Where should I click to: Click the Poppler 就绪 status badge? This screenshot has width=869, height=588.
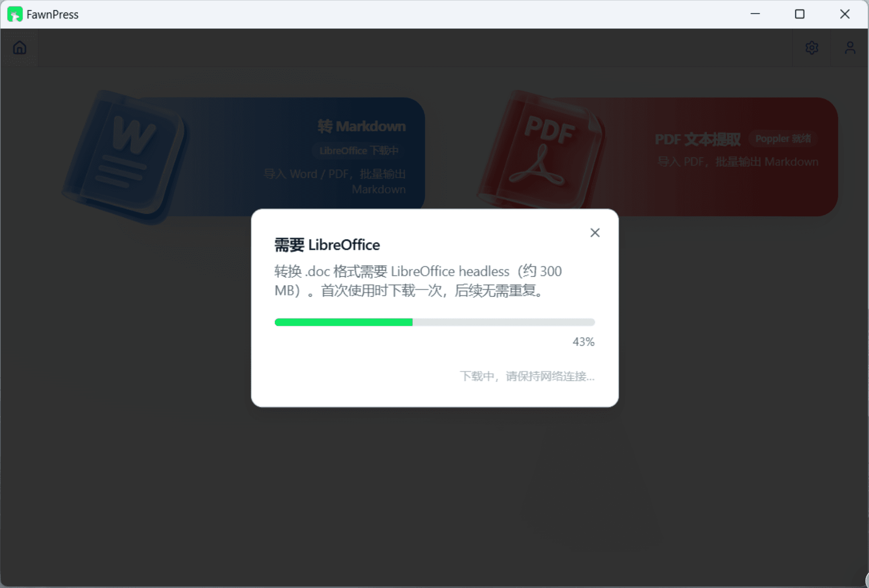coord(783,139)
